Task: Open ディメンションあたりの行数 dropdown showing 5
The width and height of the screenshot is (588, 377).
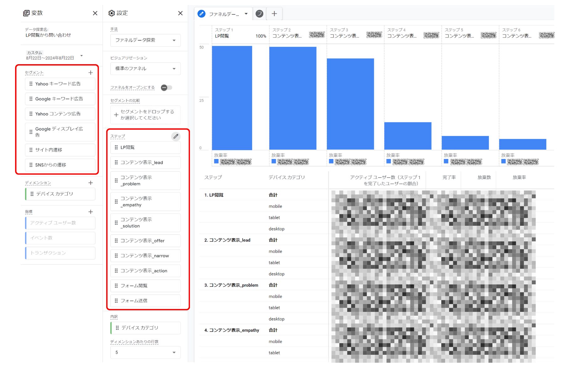Action: click(x=145, y=353)
